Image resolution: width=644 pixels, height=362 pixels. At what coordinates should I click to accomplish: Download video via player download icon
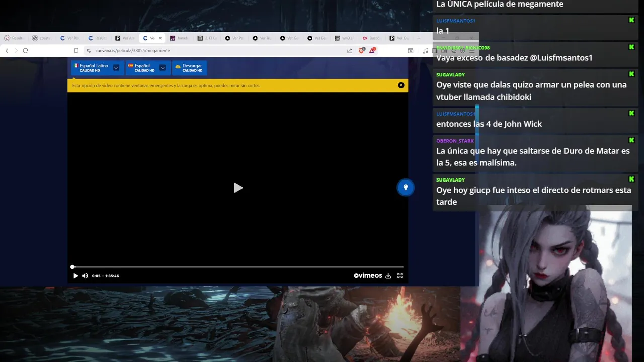[x=388, y=276]
